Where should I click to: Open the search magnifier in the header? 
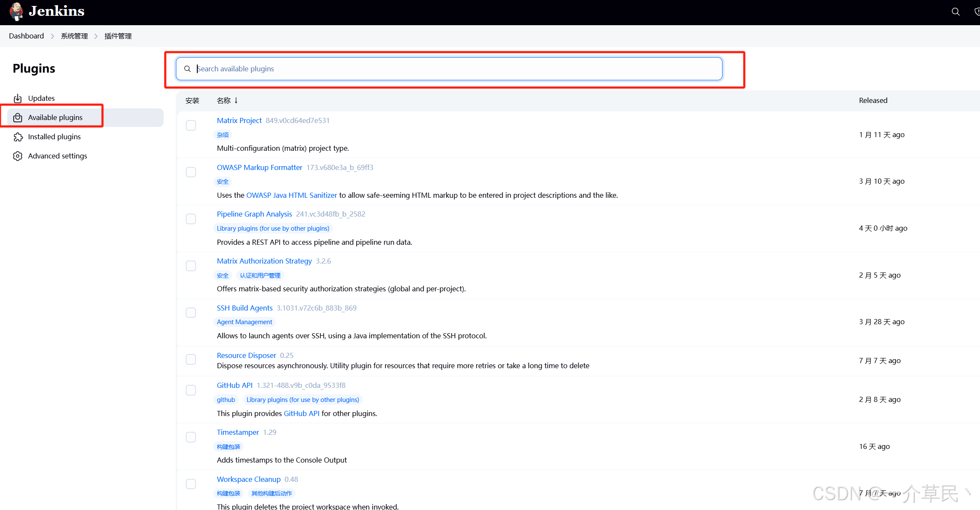955,12
